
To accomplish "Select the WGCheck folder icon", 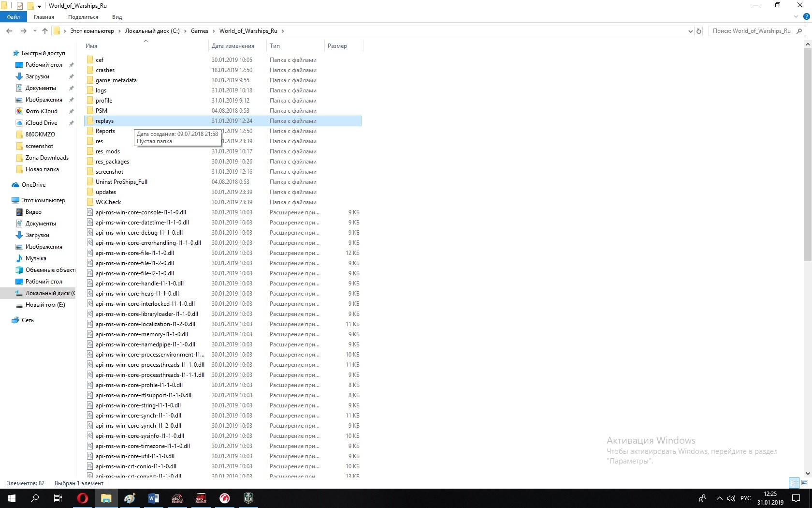I will tap(90, 202).
